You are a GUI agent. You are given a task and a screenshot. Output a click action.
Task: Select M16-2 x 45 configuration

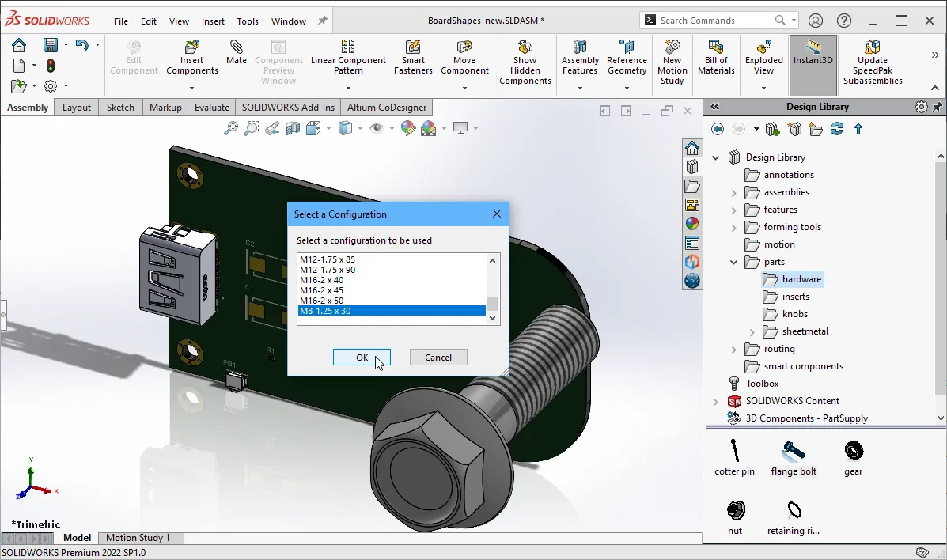(321, 290)
